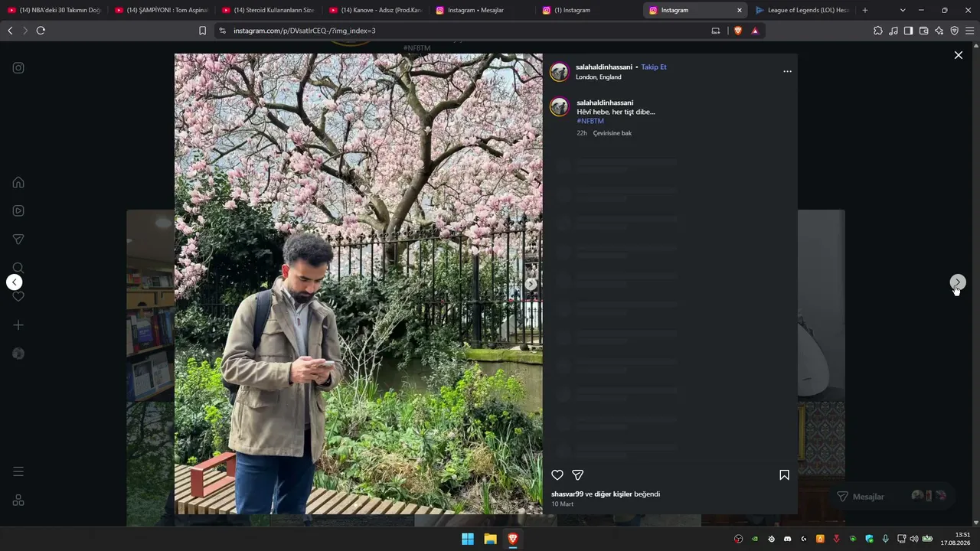Open own profile avatar in sidebar

point(18,354)
